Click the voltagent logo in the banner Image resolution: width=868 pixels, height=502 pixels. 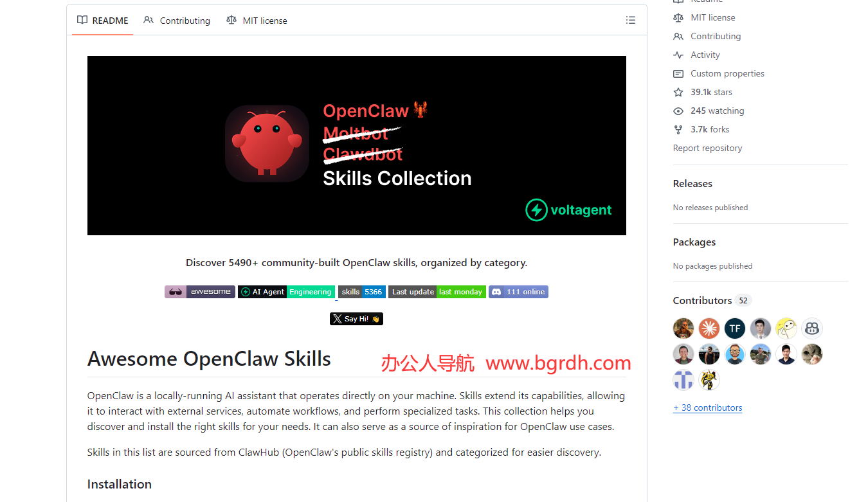click(568, 210)
